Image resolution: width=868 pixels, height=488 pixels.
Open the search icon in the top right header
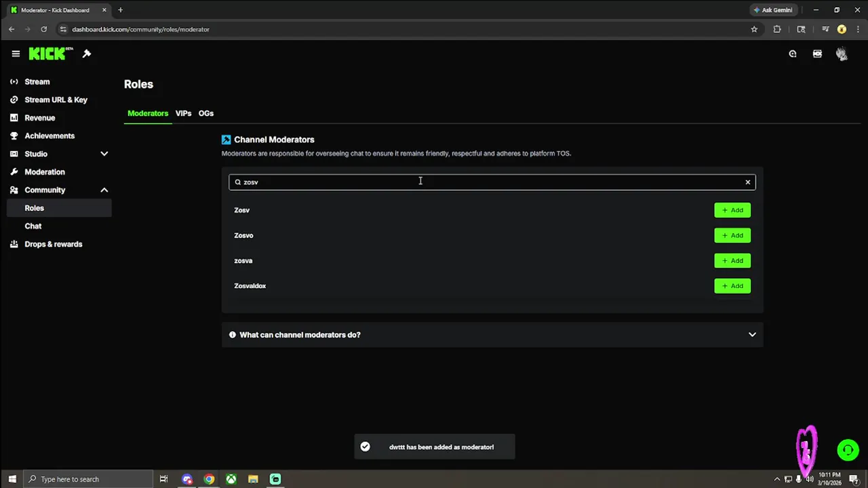coord(793,54)
